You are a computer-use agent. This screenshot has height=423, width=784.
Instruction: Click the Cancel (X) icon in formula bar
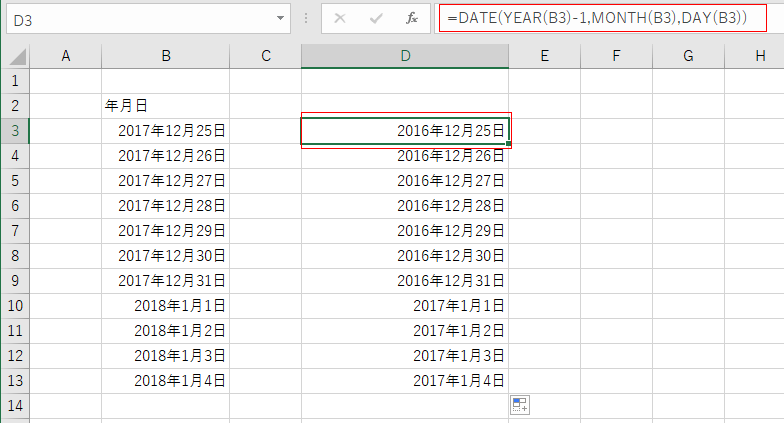[340, 19]
